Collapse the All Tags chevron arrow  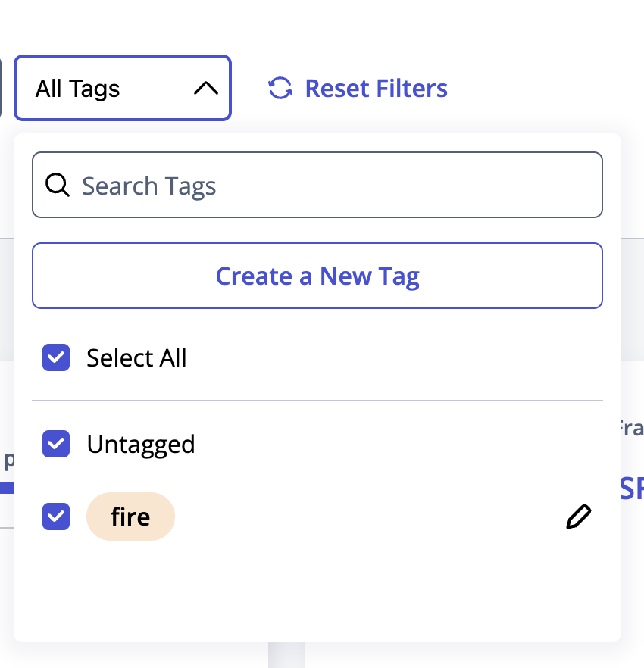[x=206, y=88]
